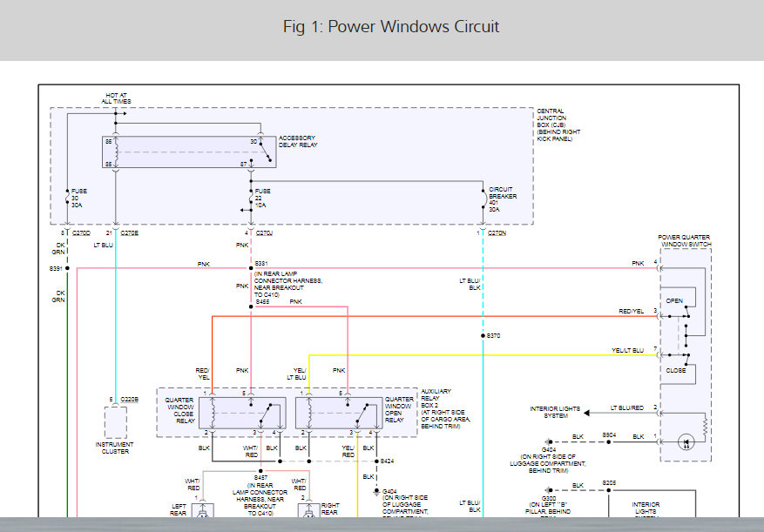764x532 pixels.
Task: Click the quarter window close relay box
Action: [241, 413]
